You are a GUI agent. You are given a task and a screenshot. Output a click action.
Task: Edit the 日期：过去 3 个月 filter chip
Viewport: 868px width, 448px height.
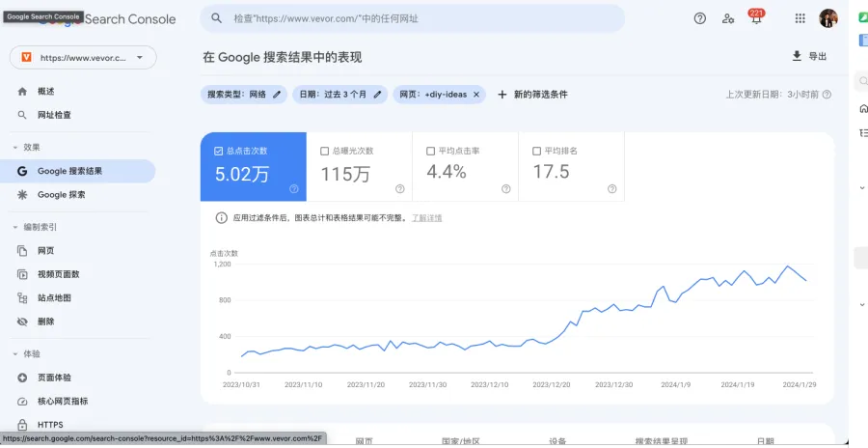339,95
